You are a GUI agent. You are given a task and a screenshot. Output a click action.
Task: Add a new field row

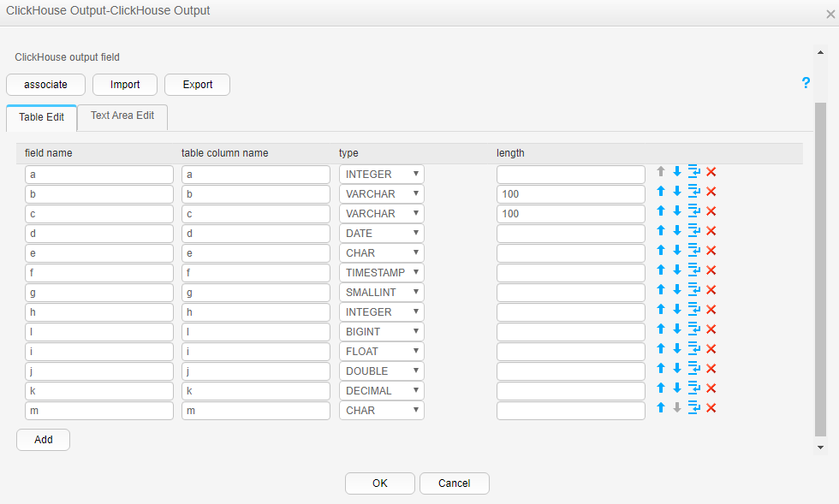(44, 440)
